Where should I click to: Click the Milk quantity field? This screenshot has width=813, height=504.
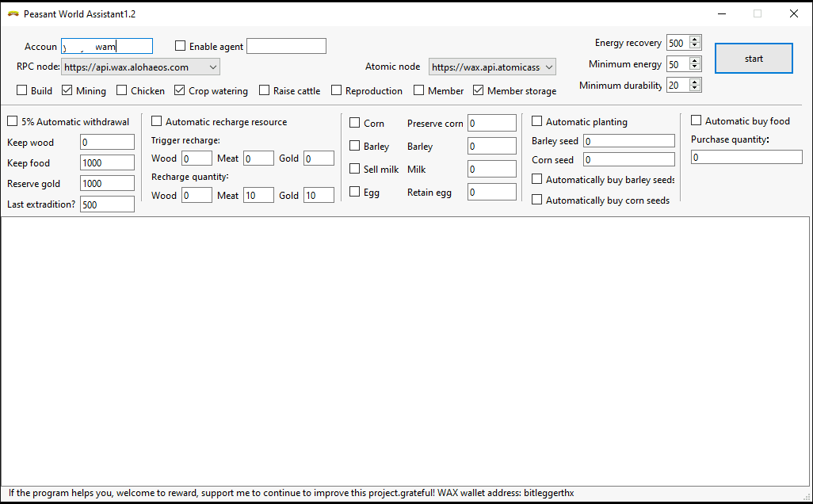[492, 169]
